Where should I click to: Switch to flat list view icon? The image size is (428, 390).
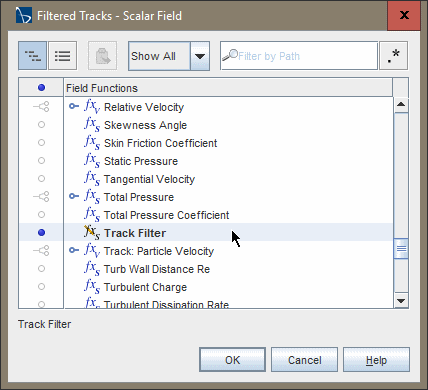[63, 56]
